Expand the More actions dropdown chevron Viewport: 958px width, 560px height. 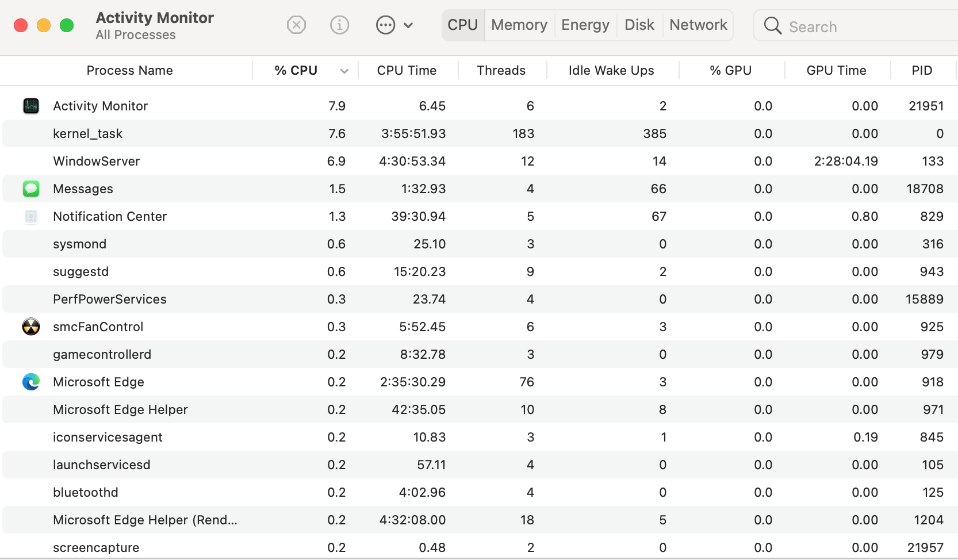(x=408, y=25)
